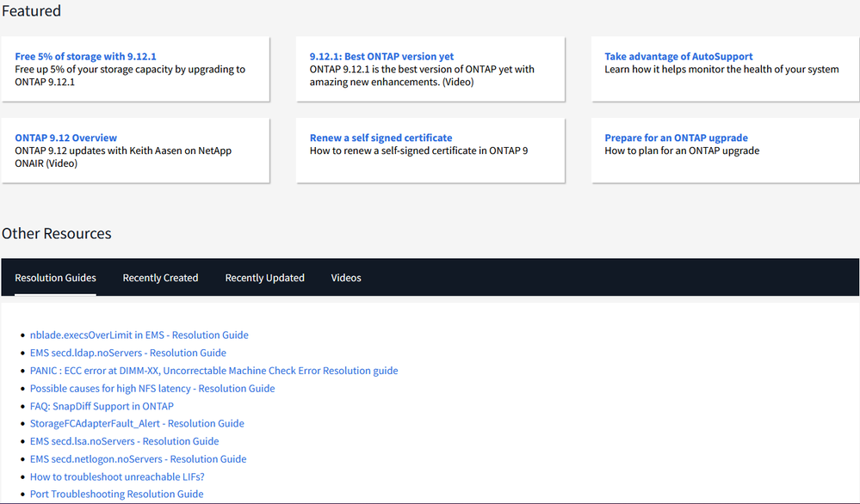Click 'How to troubleshoot unreachable LIFs?'
The height and width of the screenshot is (504, 860).
point(117,476)
